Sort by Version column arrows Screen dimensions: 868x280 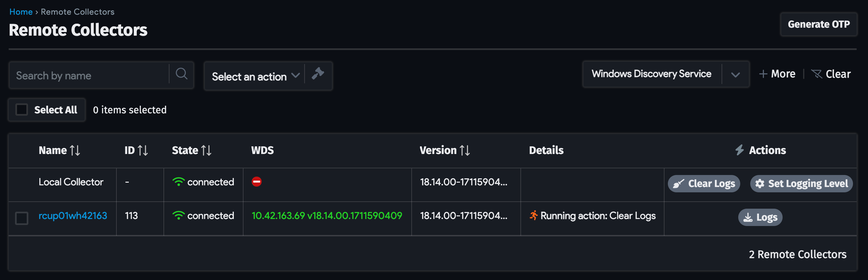point(465,150)
